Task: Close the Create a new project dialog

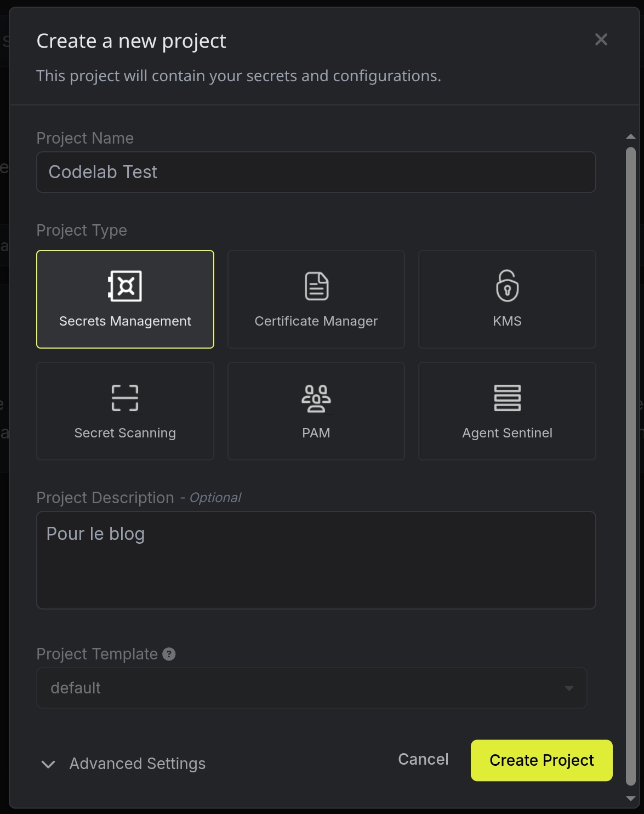Action: pos(601,39)
